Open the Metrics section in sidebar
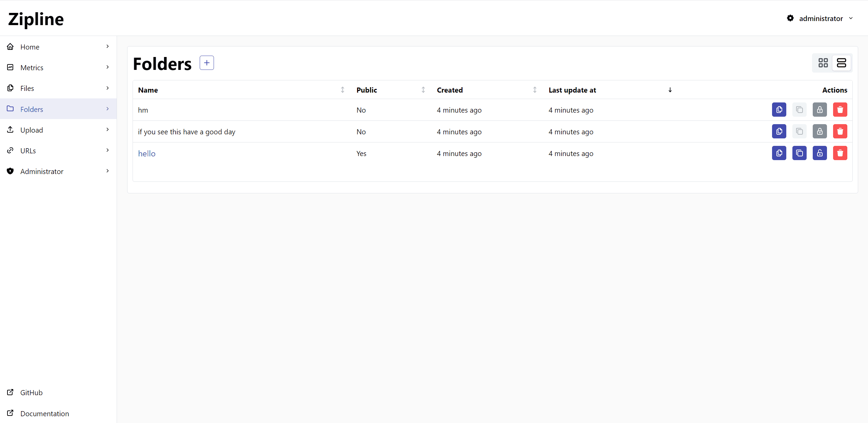 (x=33, y=67)
